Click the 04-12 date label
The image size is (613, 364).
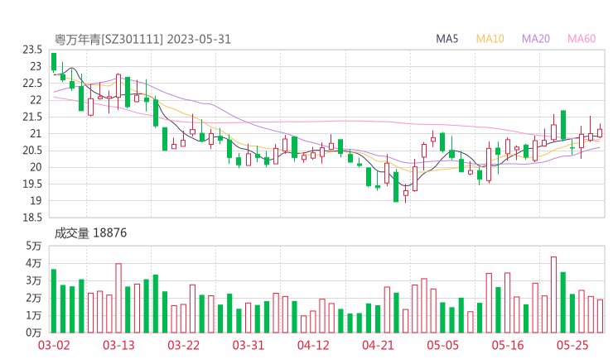point(313,345)
